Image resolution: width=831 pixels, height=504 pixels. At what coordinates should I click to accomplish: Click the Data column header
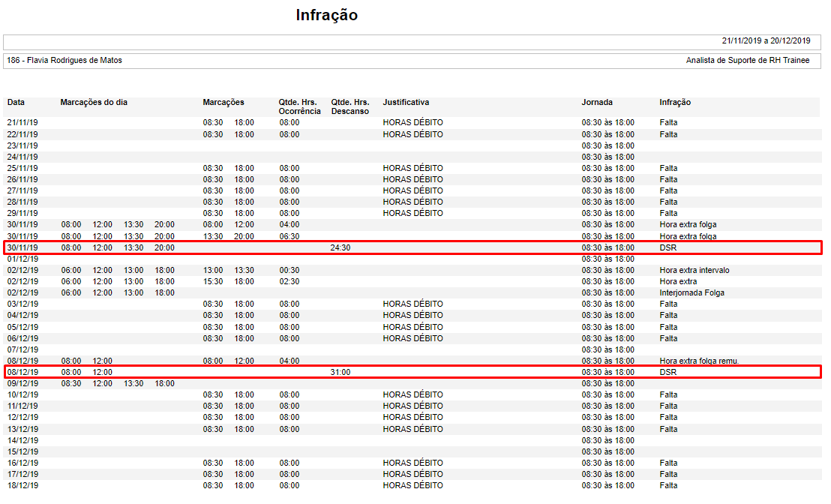[x=16, y=102]
